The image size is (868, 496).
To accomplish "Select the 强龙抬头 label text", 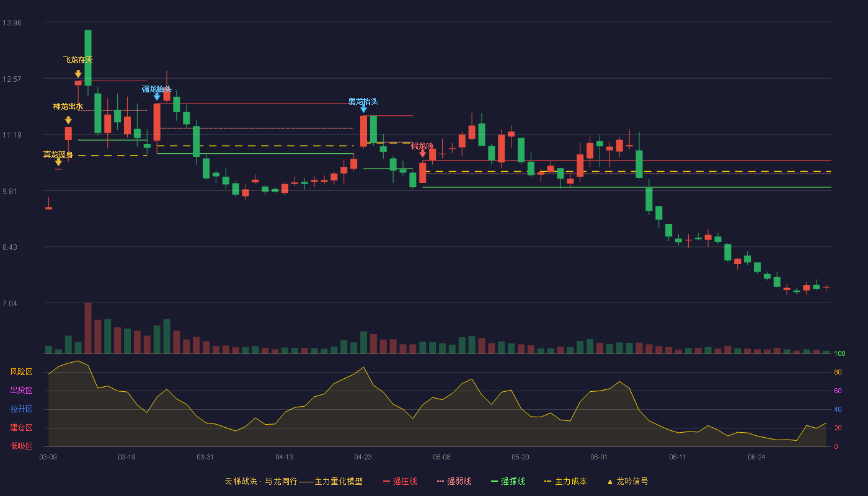I will [x=156, y=89].
